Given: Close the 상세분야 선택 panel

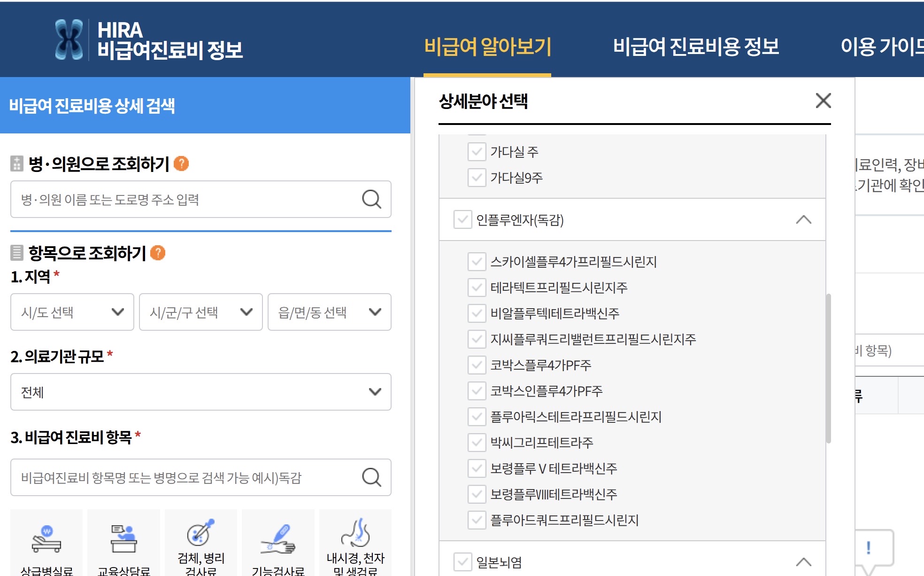Looking at the screenshot, I should (823, 101).
